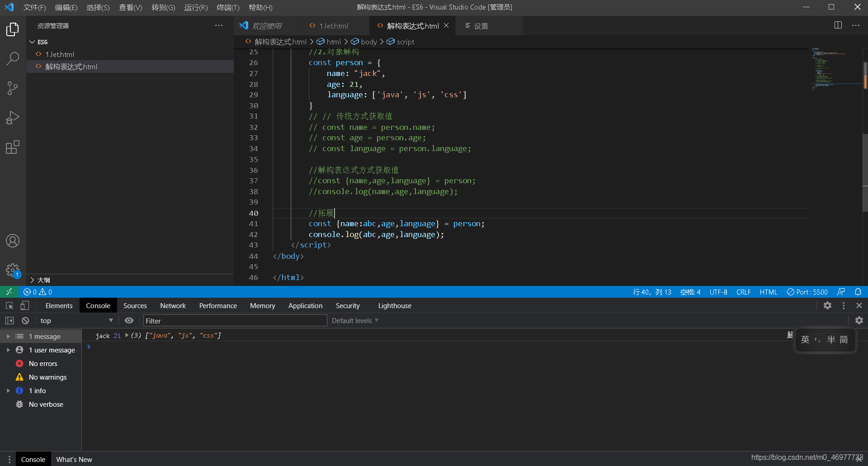Click the console Filter input field
868x466 pixels.
[x=235, y=320]
